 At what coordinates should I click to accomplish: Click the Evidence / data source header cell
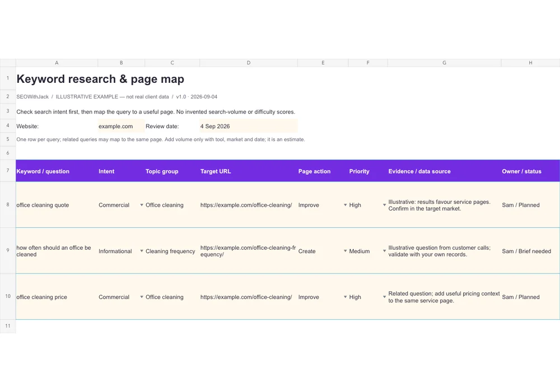pos(444,171)
